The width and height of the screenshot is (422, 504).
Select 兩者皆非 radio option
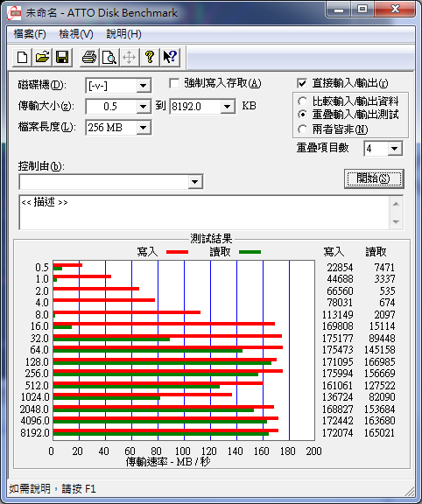(302, 129)
